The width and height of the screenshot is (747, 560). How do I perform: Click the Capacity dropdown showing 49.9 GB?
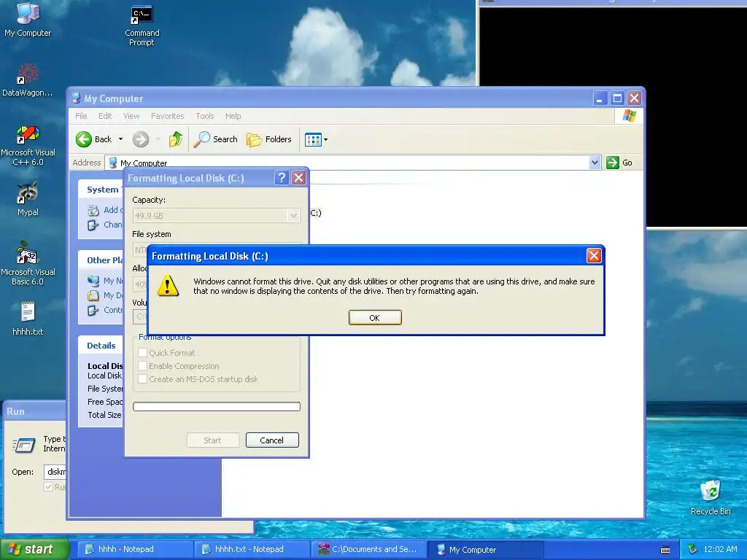(216, 216)
